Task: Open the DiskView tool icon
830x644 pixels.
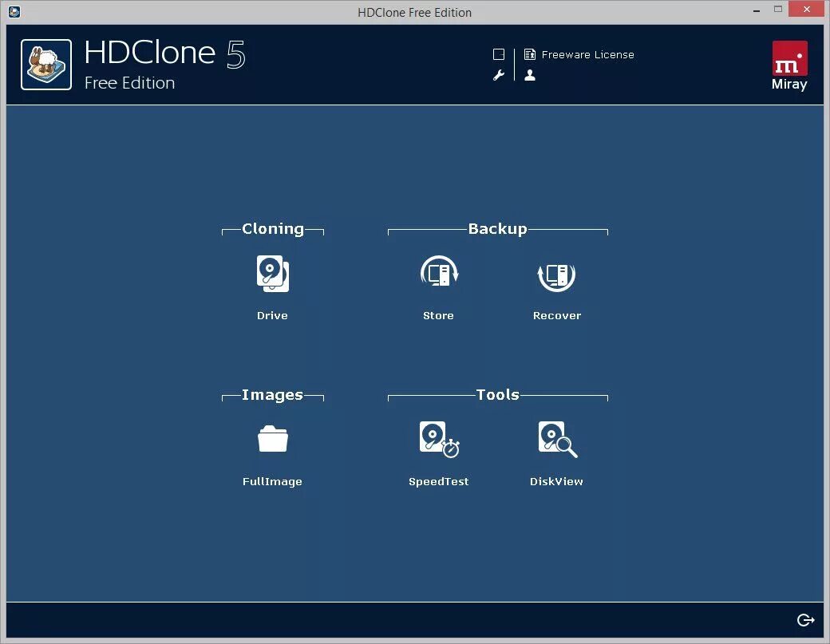Action: pos(557,439)
